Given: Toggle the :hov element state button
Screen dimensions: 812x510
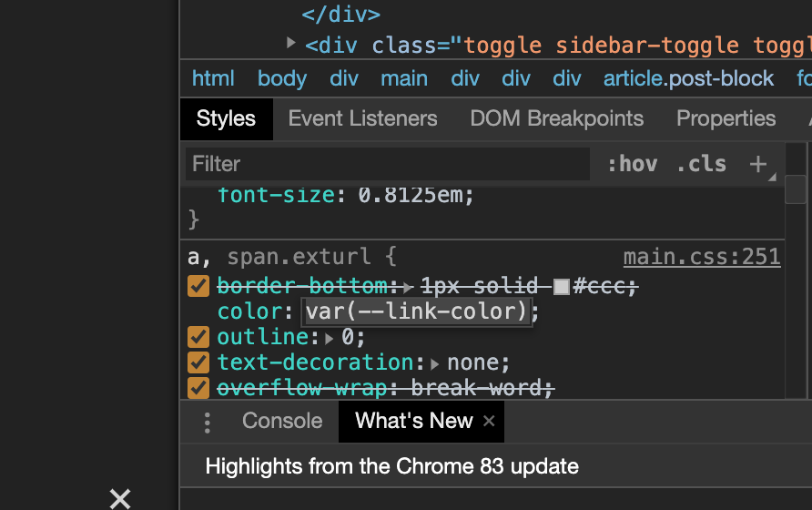Looking at the screenshot, I should 632,164.
